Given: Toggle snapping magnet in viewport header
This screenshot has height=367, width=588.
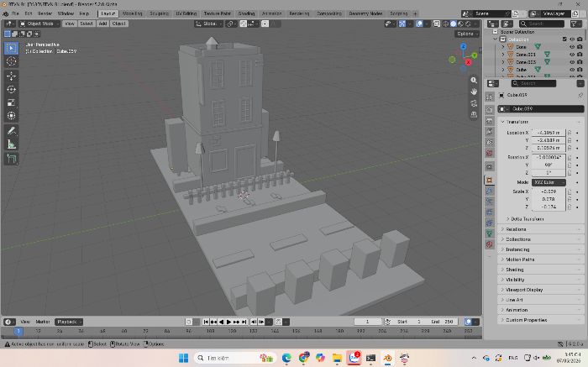Looking at the screenshot, I should [243, 24].
